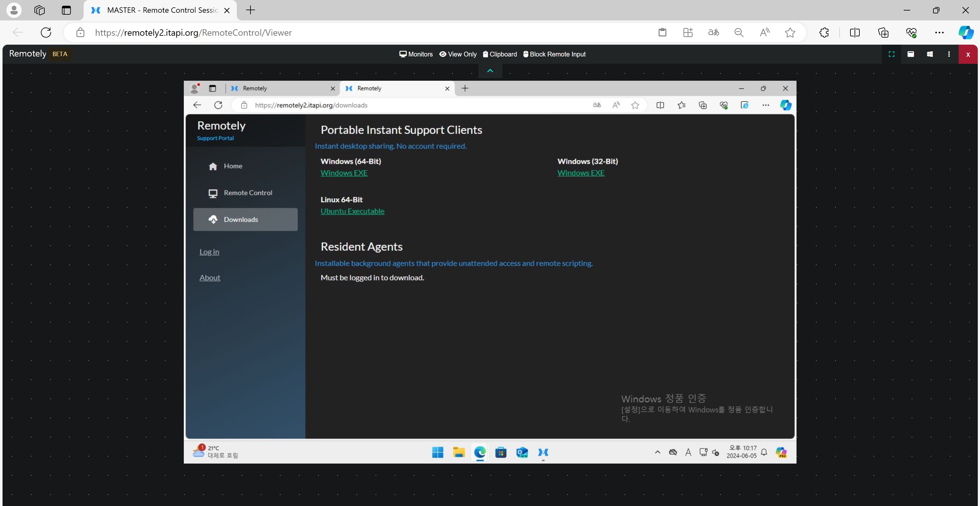Screen dimensions: 980x506
Task: Add page to favorites in outer browser
Action: (790, 32)
